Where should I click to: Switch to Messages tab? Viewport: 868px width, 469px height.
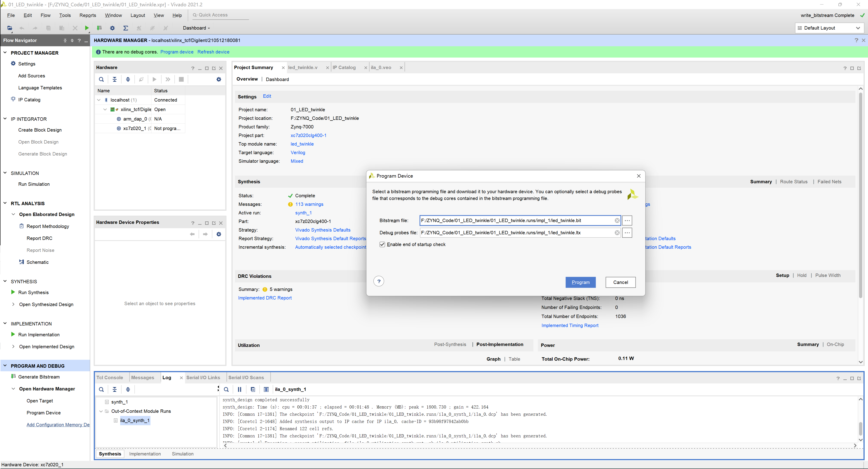pos(143,377)
